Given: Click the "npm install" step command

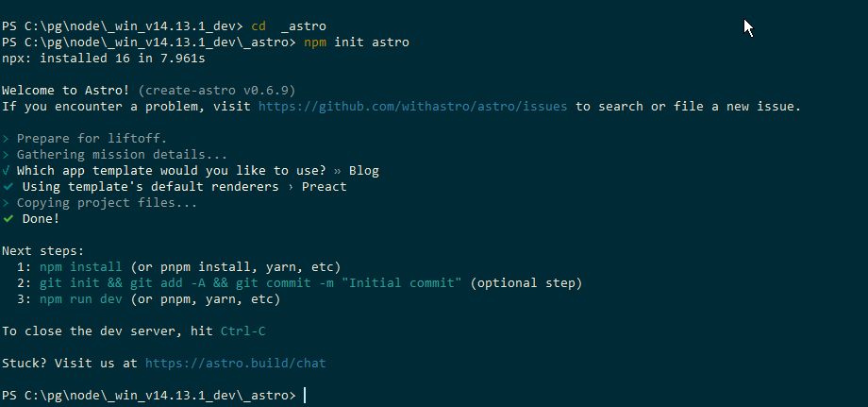Looking at the screenshot, I should pos(81,267).
